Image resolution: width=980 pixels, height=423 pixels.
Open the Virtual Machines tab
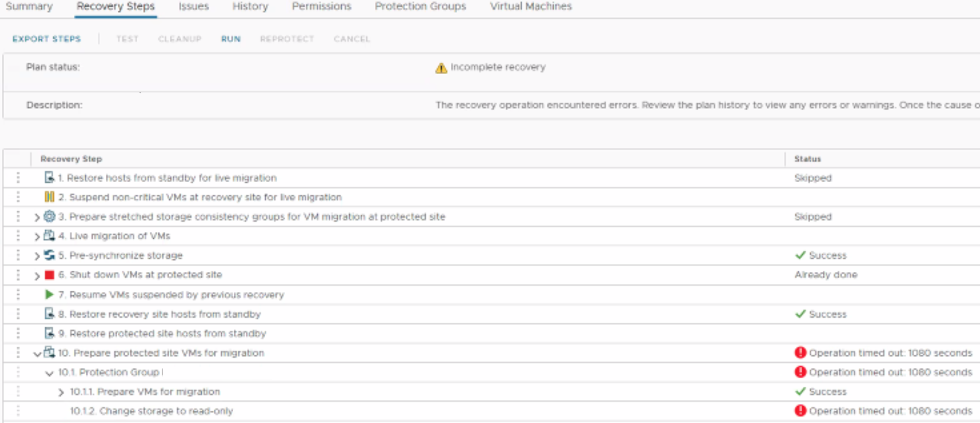tap(531, 6)
